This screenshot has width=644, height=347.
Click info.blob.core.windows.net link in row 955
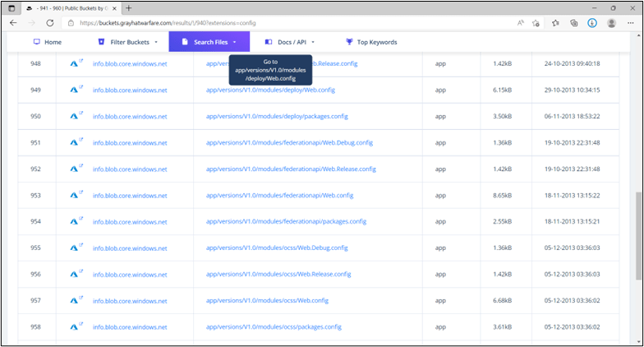pos(130,248)
